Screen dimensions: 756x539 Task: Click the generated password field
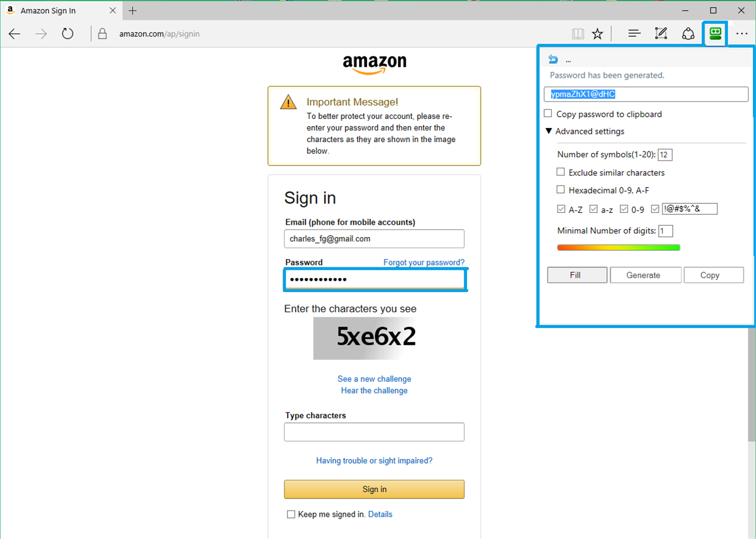tap(646, 94)
